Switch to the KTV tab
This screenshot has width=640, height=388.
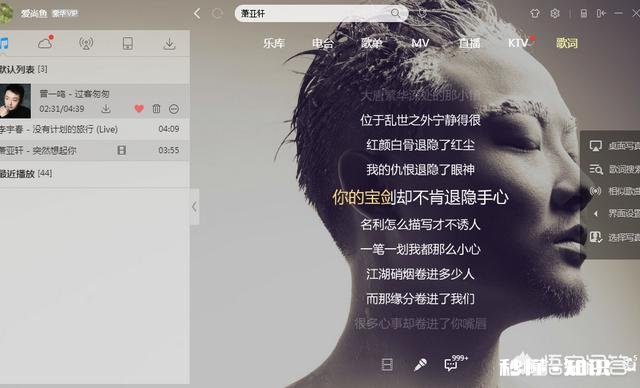coord(518,43)
